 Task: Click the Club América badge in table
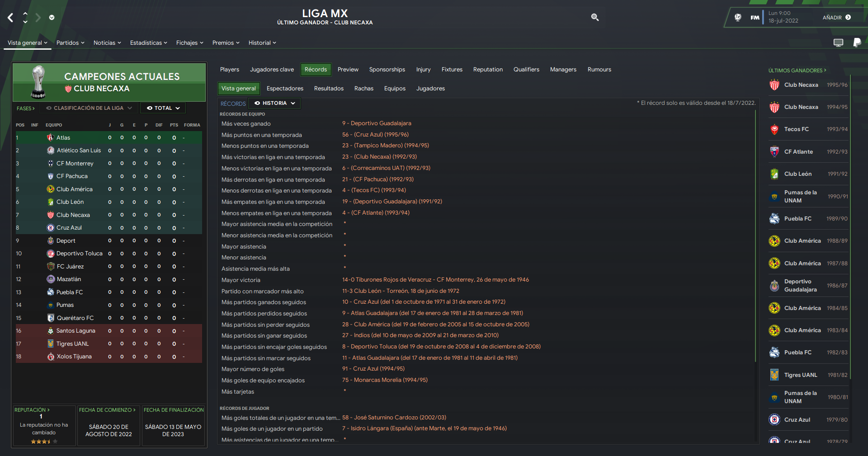(51, 189)
